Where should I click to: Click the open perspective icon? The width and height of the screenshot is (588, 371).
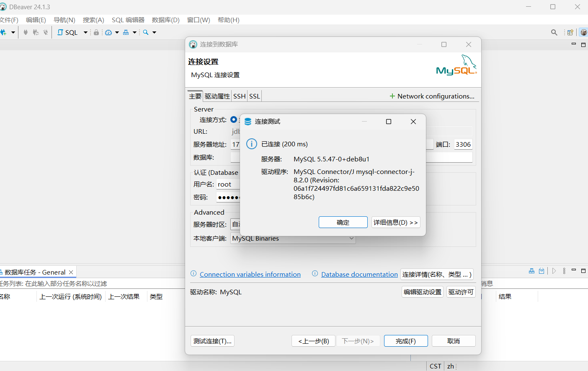pos(570,32)
